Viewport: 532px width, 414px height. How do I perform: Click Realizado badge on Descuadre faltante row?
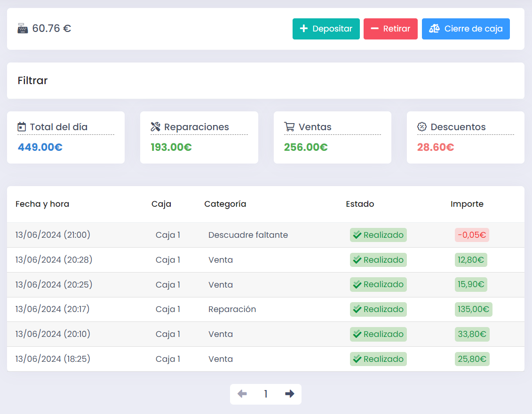(x=378, y=235)
